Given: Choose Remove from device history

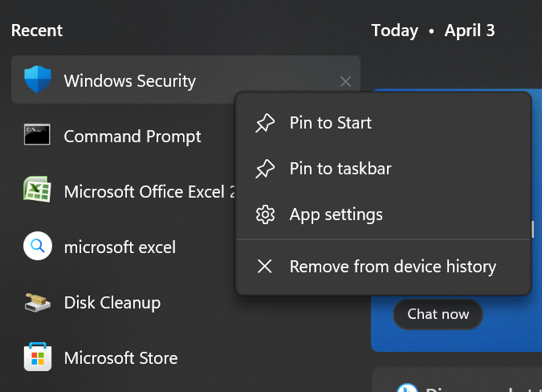Looking at the screenshot, I should pyautogui.click(x=393, y=267).
